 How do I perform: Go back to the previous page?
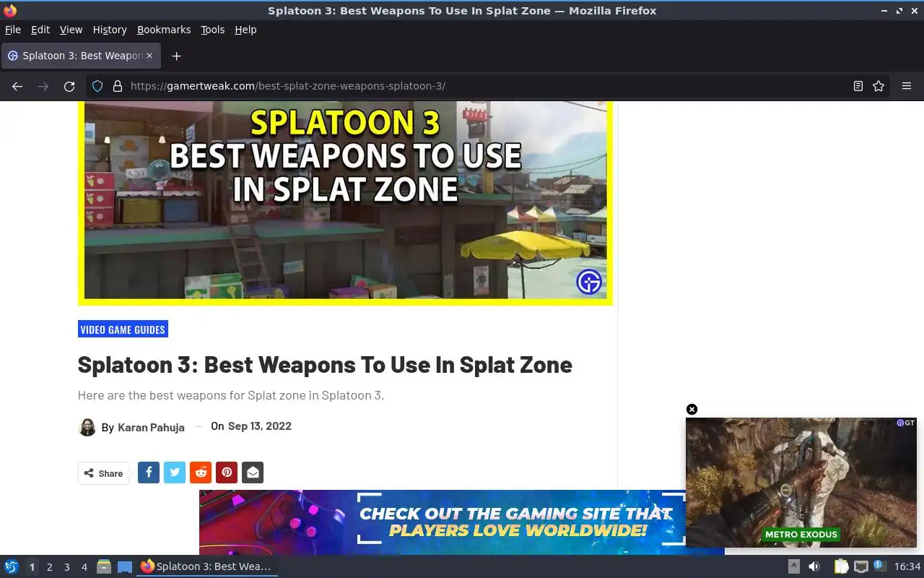tap(17, 86)
